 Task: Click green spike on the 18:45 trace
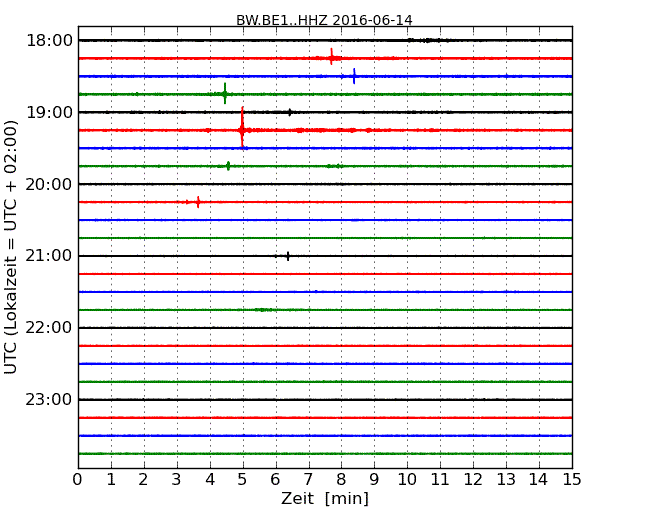[x=225, y=94]
